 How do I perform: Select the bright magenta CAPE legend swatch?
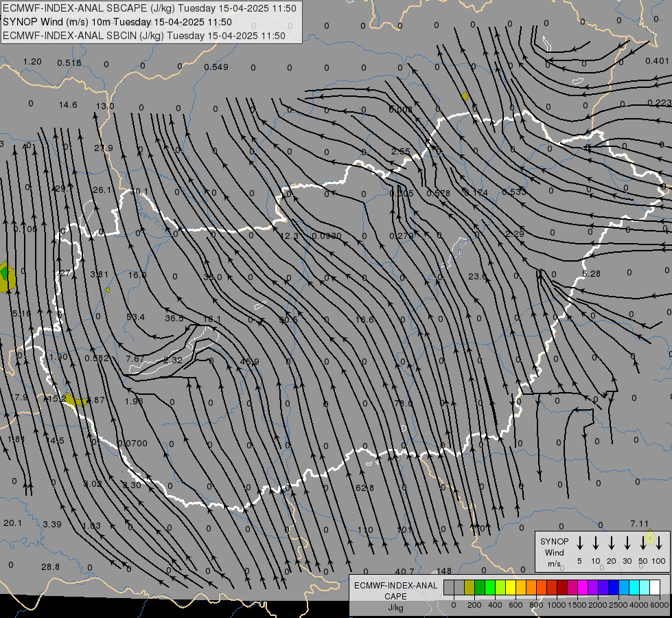583,588
